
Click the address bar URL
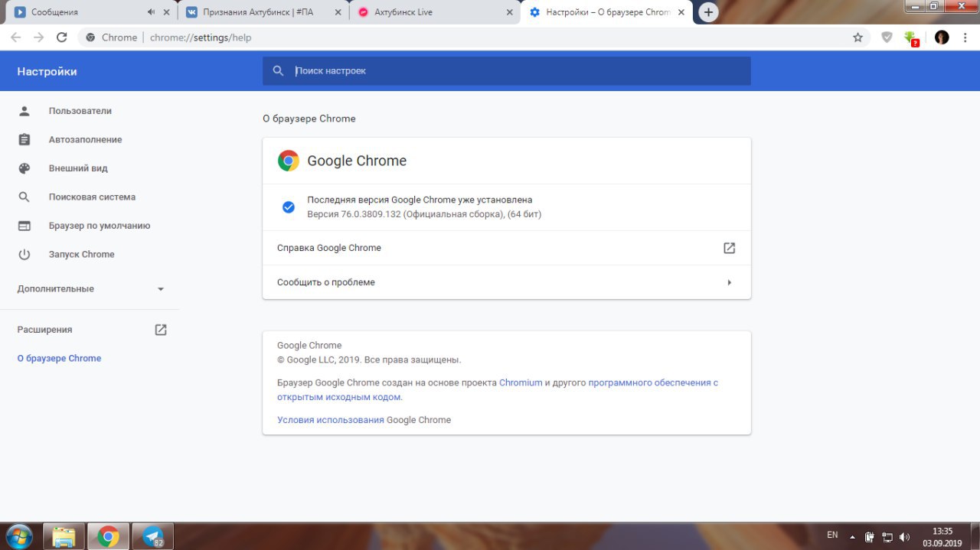pos(201,37)
